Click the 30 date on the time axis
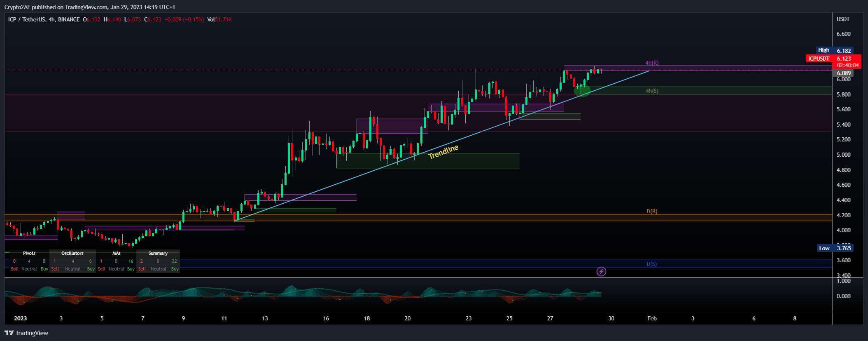This screenshot has width=868, height=341. [x=611, y=318]
